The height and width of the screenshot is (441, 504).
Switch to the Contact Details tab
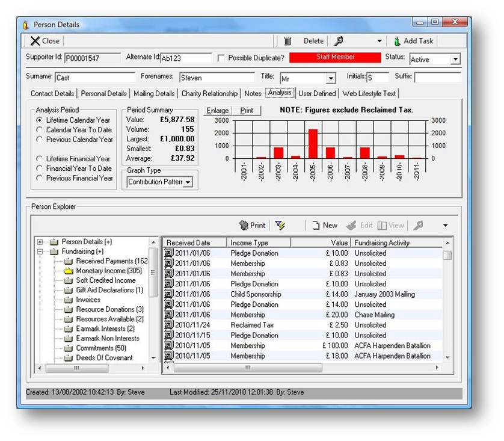coord(52,93)
